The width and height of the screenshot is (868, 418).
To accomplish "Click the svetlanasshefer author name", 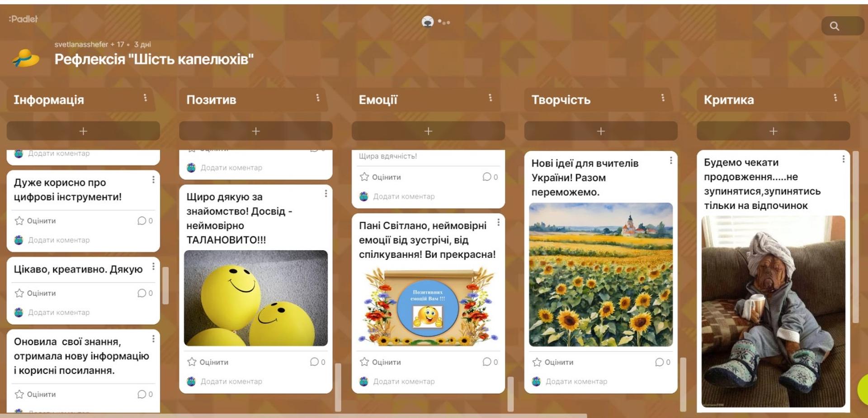I will [x=81, y=44].
